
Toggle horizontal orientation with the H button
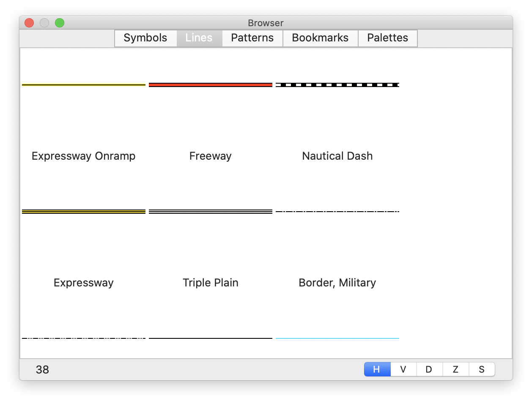point(377,369)
